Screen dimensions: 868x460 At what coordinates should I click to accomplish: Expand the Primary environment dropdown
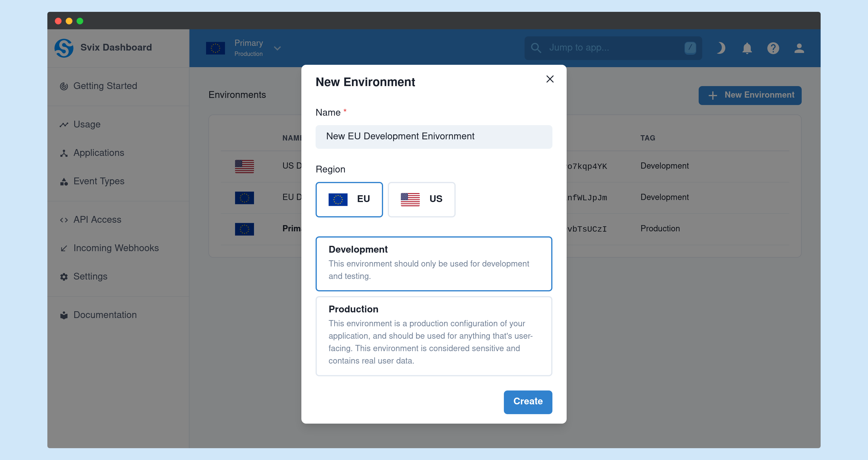click(x=277, y=48)
